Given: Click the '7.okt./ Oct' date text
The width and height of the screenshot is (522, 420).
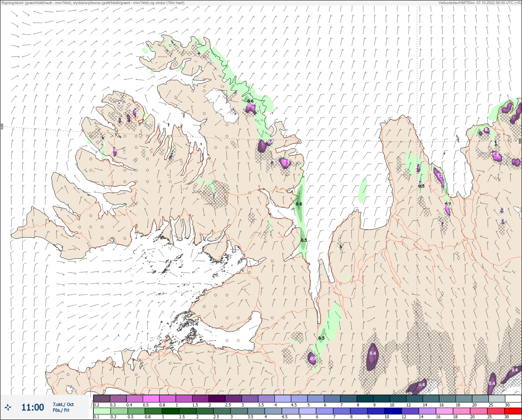Looking at the screenshot, I should point(63,405).
